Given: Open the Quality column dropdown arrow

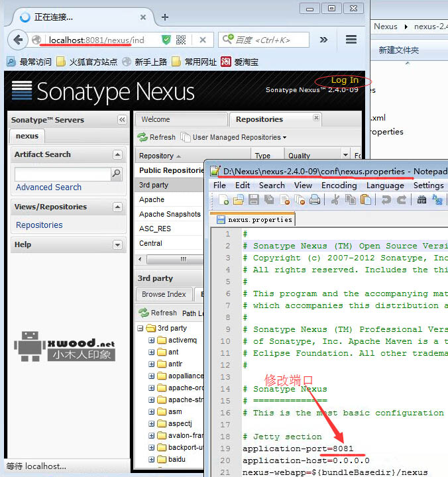Looking at the screenshot, I should pyautogui.click(x=345, y=155).
